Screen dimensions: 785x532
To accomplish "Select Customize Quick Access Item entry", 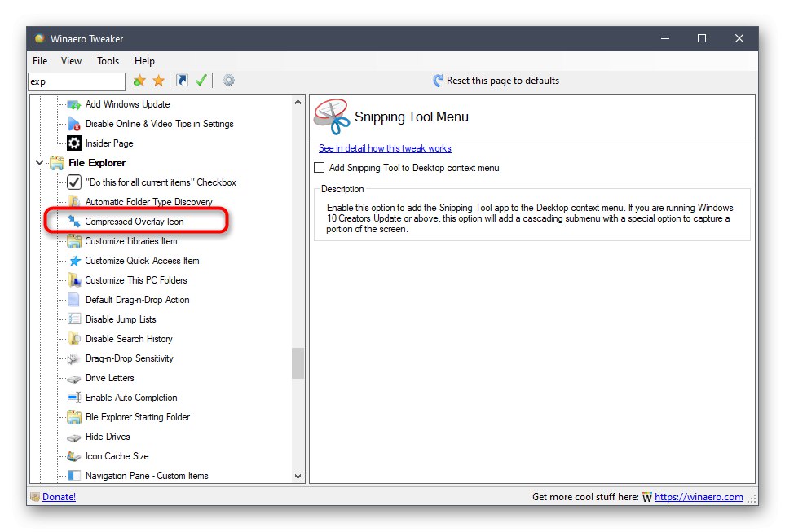I will [142, 261].
